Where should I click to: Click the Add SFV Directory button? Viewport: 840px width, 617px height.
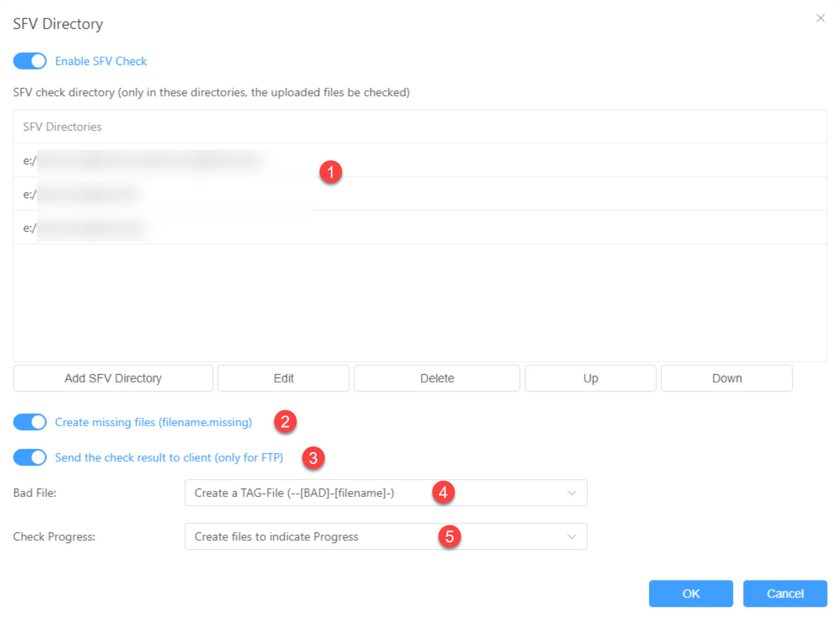(113, 378)
